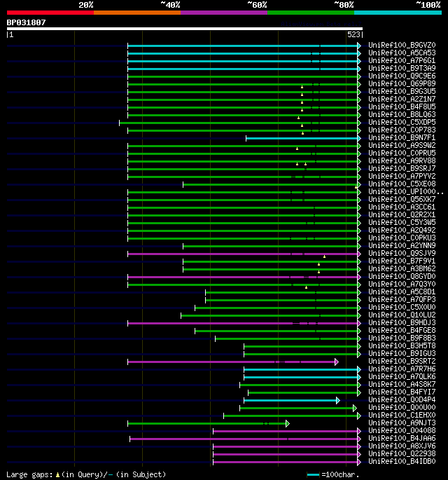
Task: Select the UniRef100_B9N7F1 label
Action: click(x=402, y=138)
